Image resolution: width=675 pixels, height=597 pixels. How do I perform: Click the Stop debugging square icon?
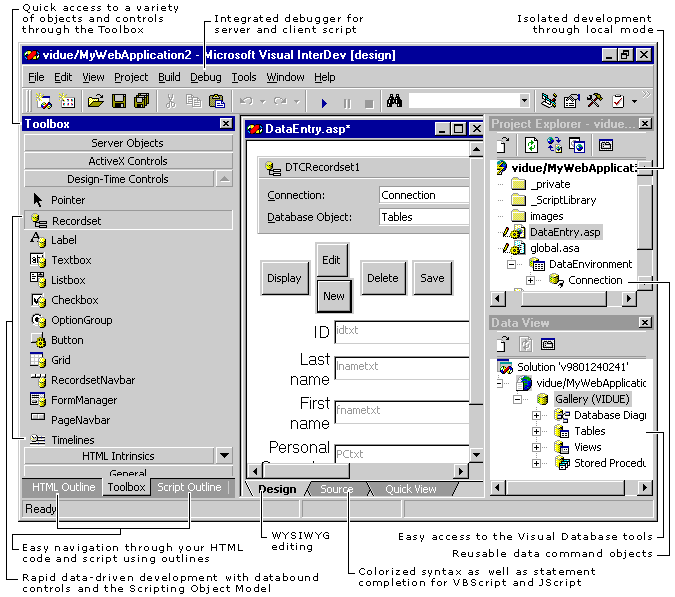coord(369,104)
